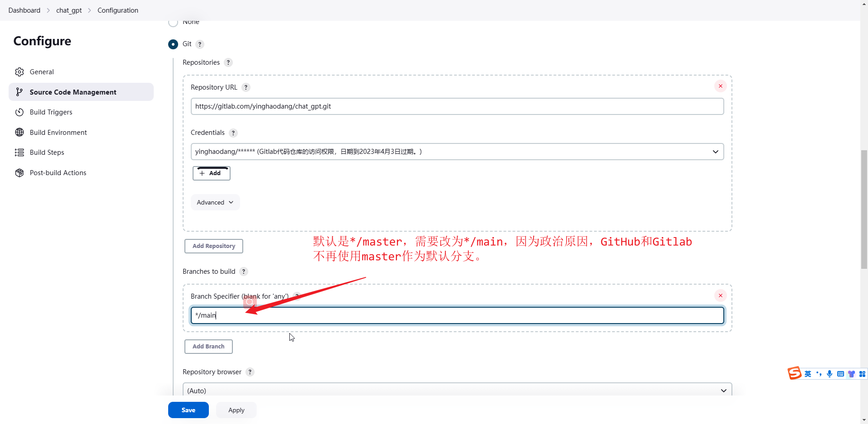Click the Sogou input method logo
Screen dimensions: 868x424
[794, 373]
